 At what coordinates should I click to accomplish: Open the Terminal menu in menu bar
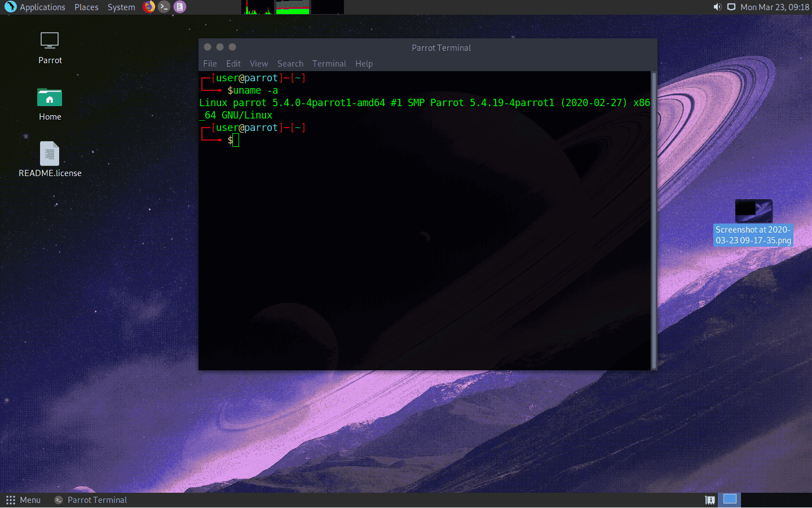click(329, 64)
